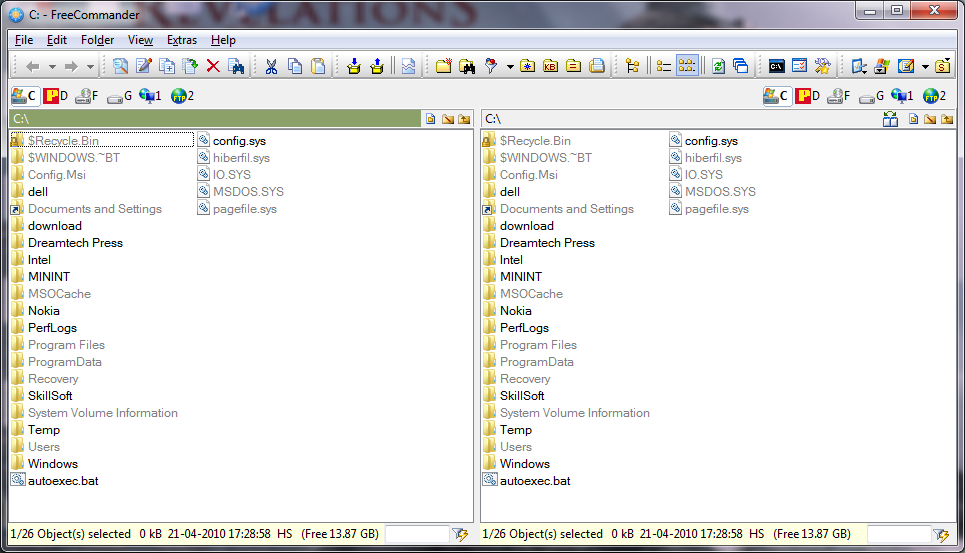The image size is (965, 553).
Task: Open the Edit menu
Action: coord(57,40)
